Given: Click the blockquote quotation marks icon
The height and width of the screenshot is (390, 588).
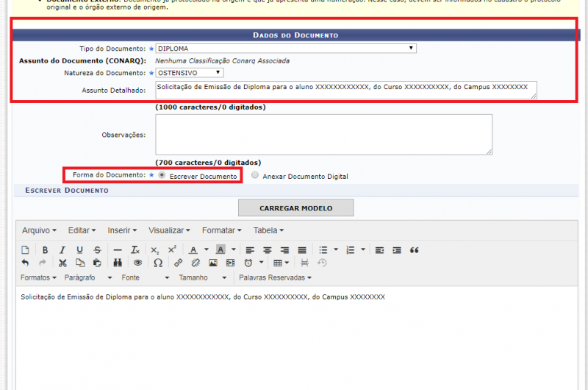Looking at the screenshot, I should [x=415, y=250].
